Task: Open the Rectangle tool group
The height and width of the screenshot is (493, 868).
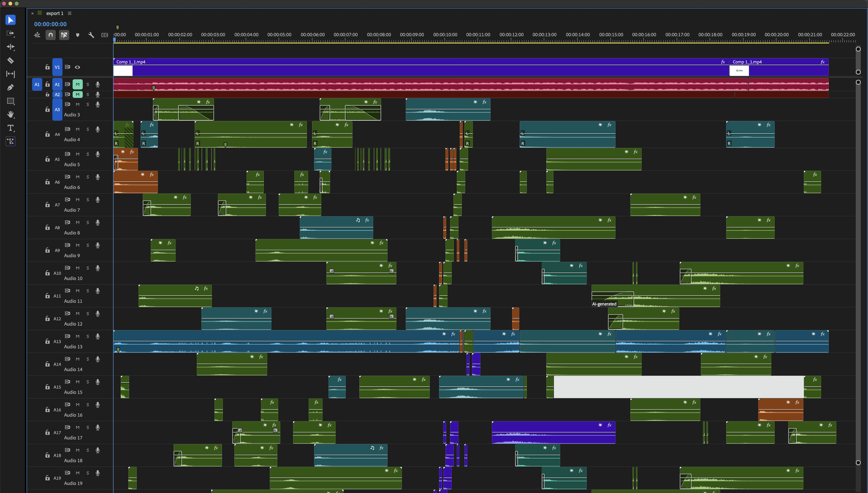Action: point(11,101)
